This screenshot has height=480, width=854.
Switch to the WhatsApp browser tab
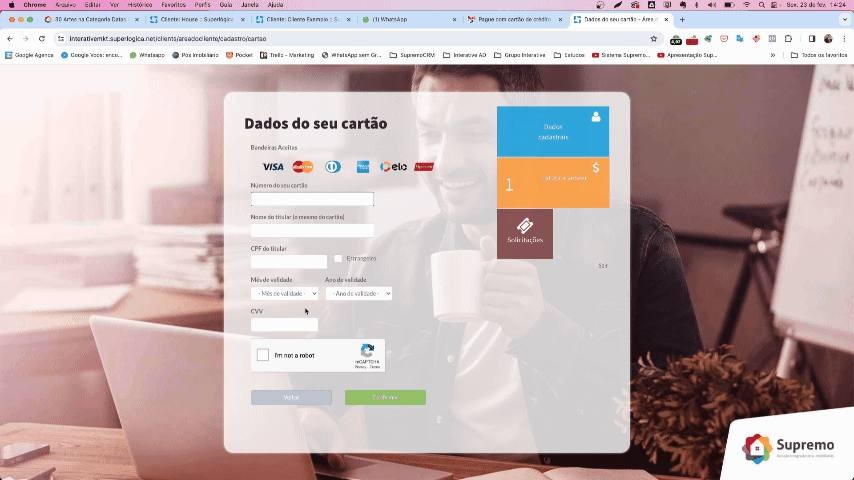click(406, 19)
